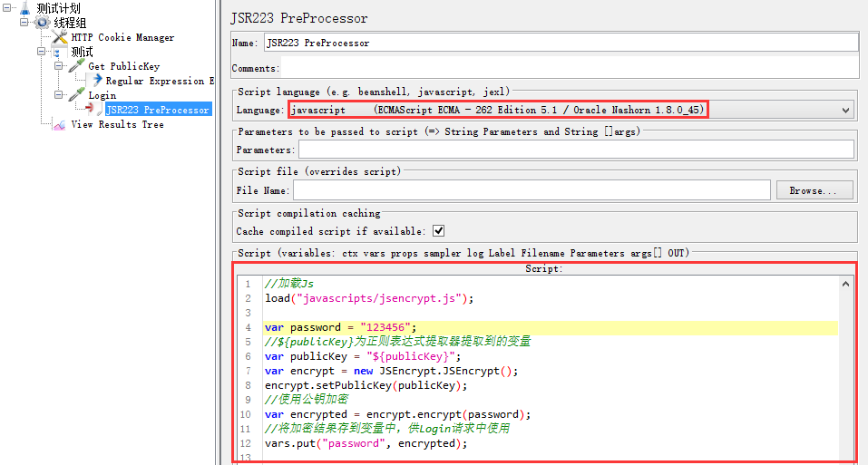The width and height of the screenshot is (868, 465).
Task: Click the script editor scroll up arrow
Action: 845,284
